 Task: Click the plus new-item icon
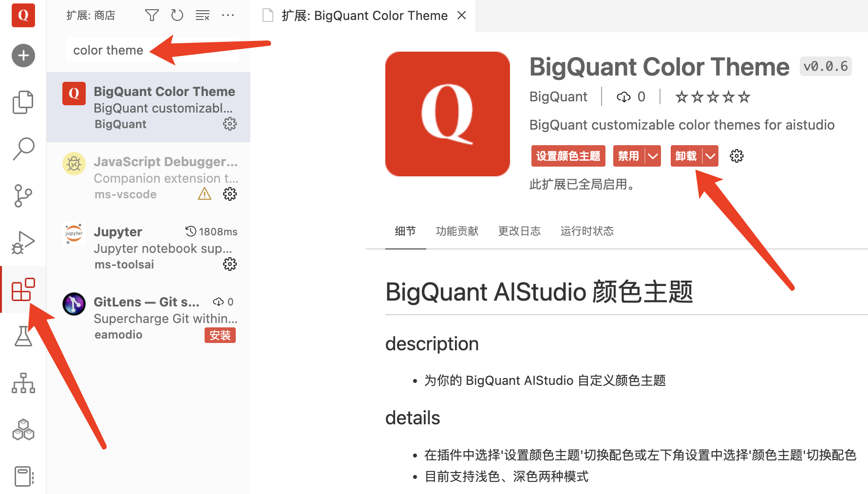point(23,56)
